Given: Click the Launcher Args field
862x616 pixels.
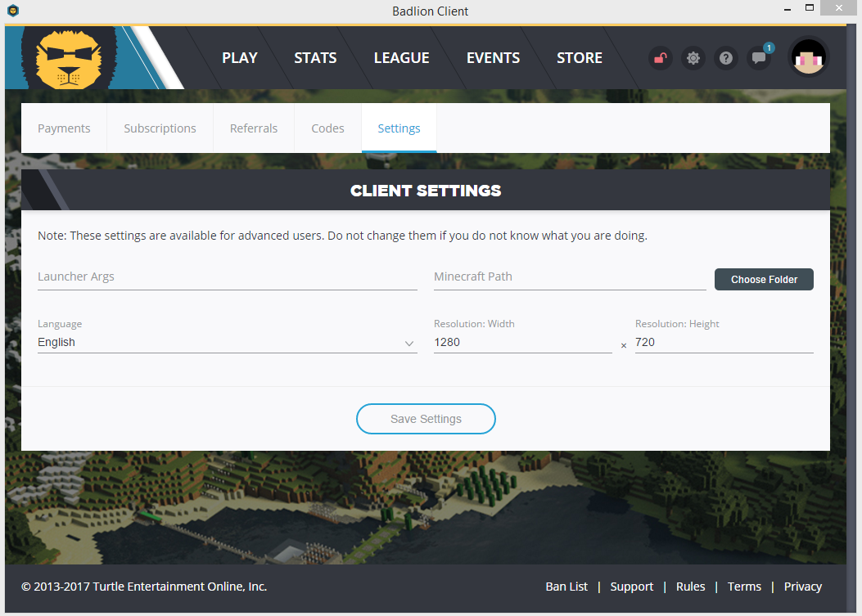Looking at the screenshot, I should [228, 277].
